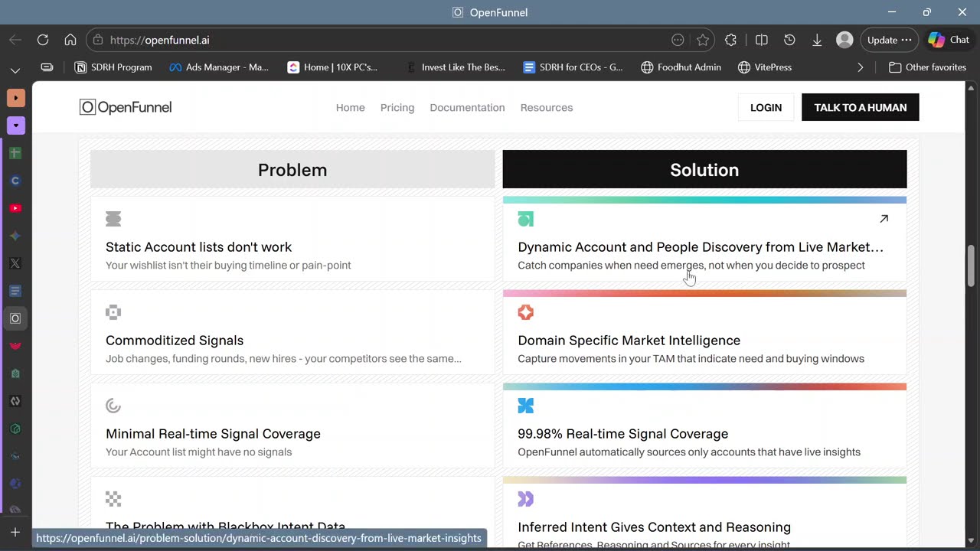The height and width of the screenshot is (551, 980).
Task: Open downloads arrow icon
Action: [x=817, y=40]
